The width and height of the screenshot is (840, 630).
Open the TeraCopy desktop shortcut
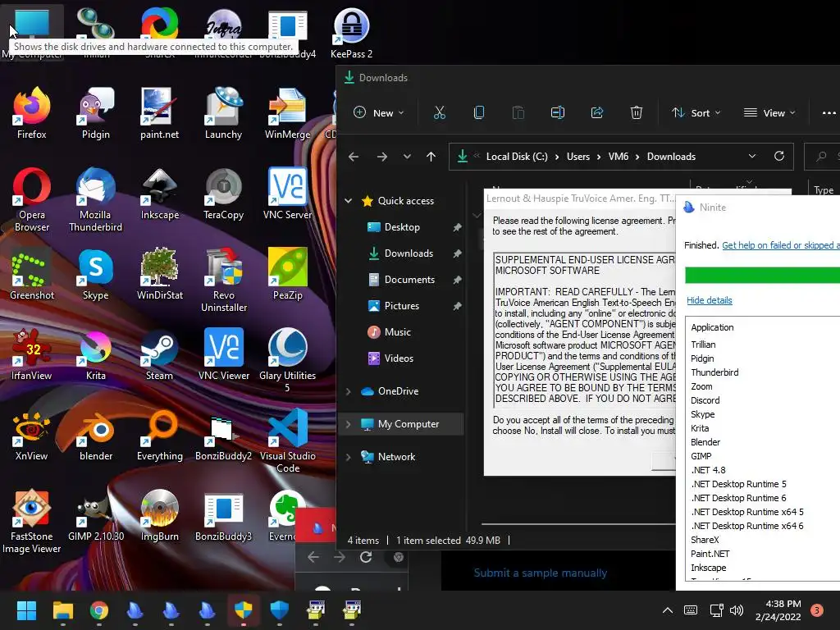pyautogui.click(x=223, y=194)
